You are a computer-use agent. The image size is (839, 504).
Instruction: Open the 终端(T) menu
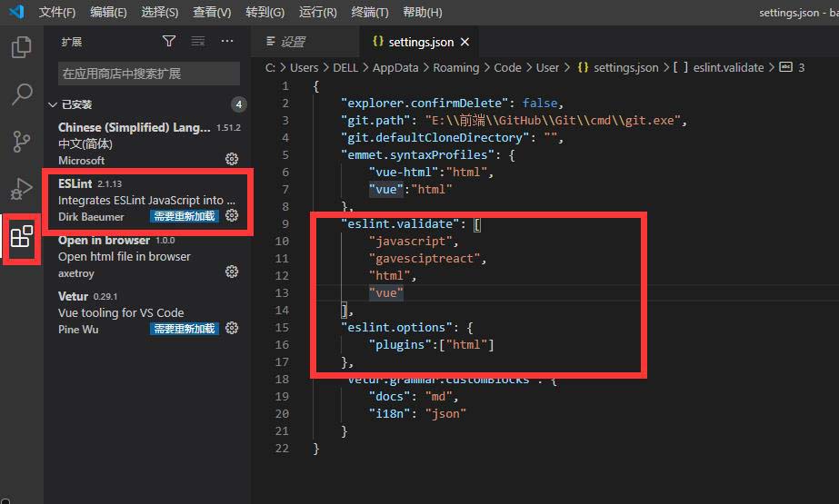coord(370,12)
